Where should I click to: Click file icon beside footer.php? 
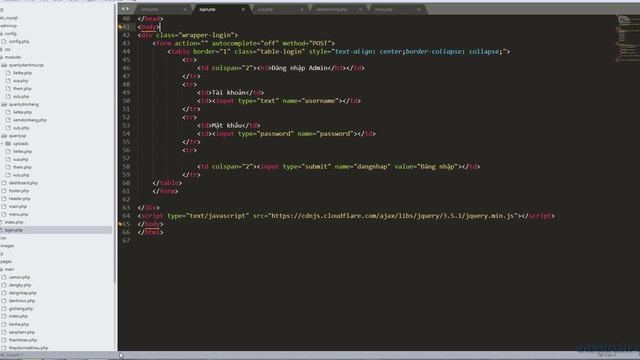4,191
